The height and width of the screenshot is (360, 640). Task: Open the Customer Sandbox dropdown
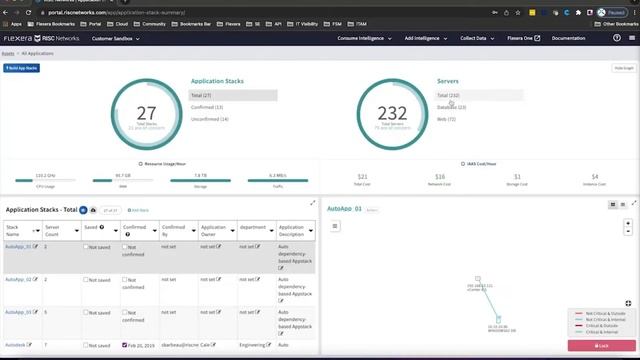116,38
